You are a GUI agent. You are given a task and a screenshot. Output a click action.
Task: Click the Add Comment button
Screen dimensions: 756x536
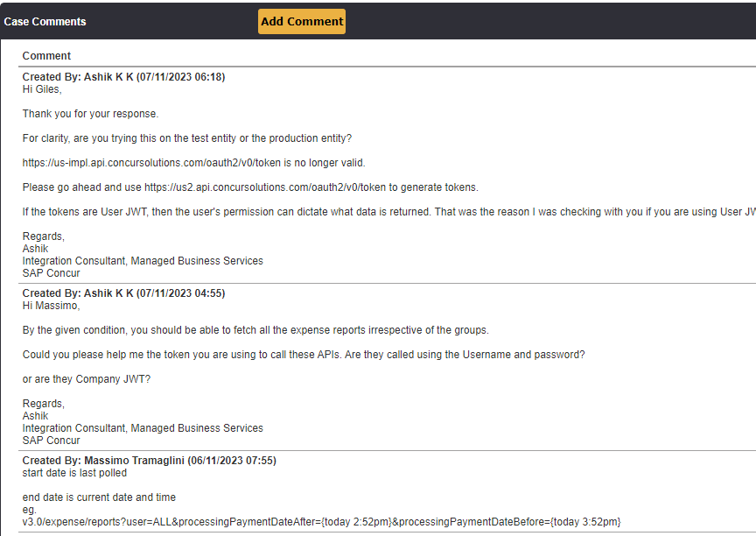[x=302, y=21]
